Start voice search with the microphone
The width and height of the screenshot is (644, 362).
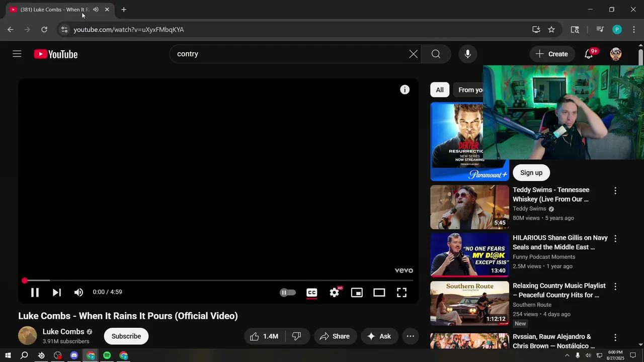coord(468,54)
